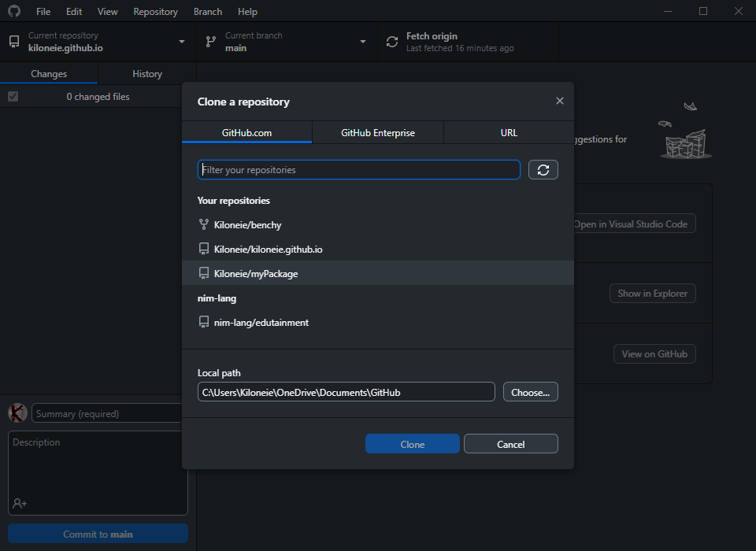Click the repo icon beside Kiloneie/kiloneie.github.io
The width and height of the screenshot is (756, 551).
click(204, 250)
